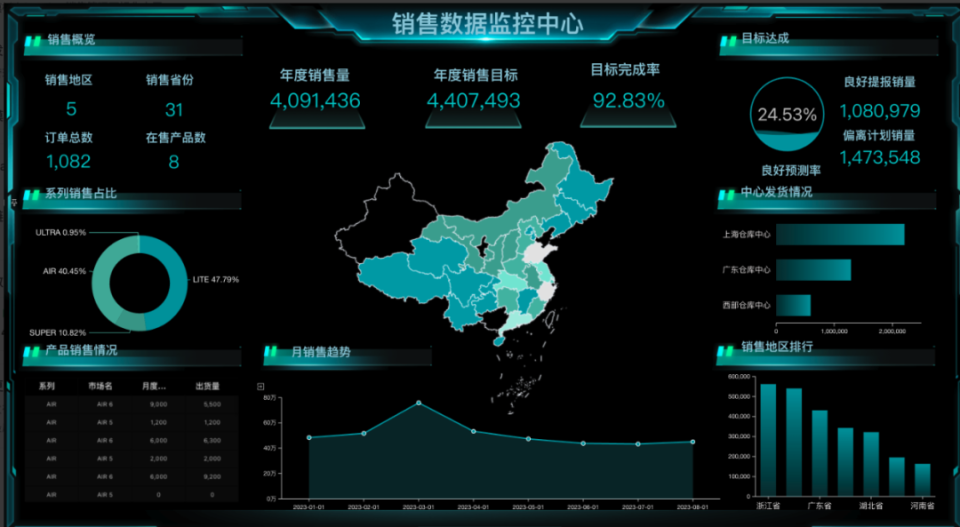Click the 系列 column header in product table
The width and height of the screenshot is (960, 527).
[x=47, y=386]
